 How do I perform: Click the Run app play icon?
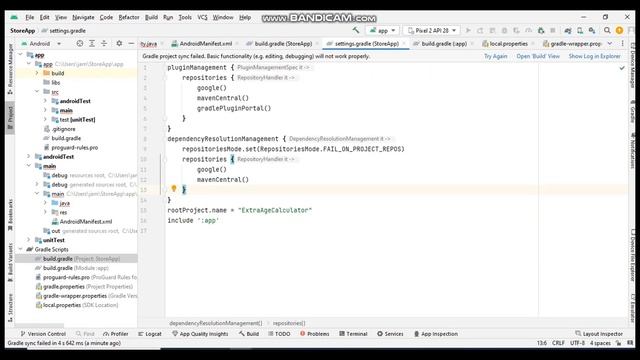(468, 31)
